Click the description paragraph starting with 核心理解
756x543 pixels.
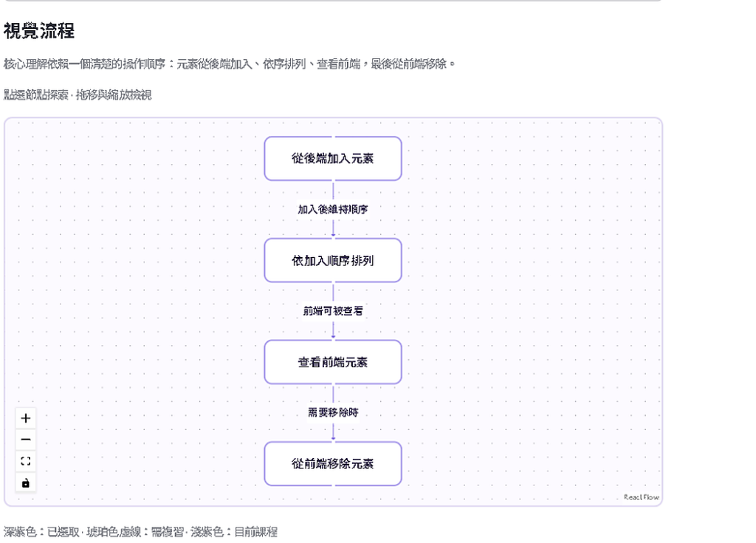[229, 64]
